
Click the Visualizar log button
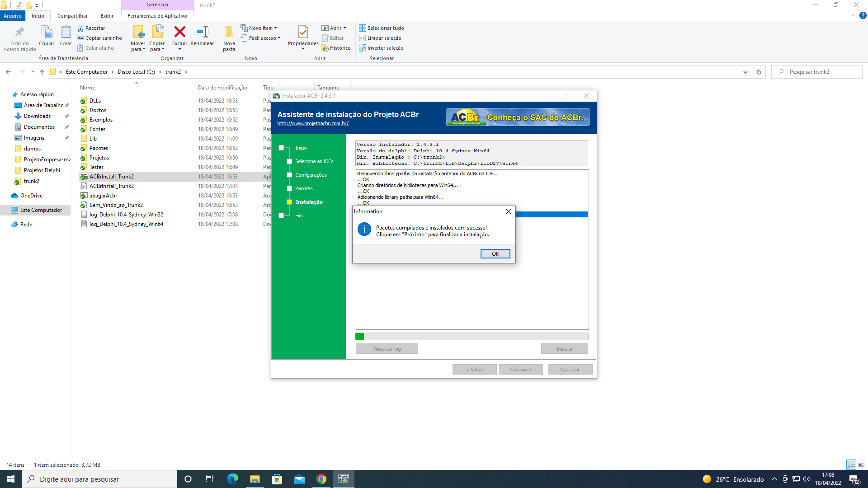[387, 349]
